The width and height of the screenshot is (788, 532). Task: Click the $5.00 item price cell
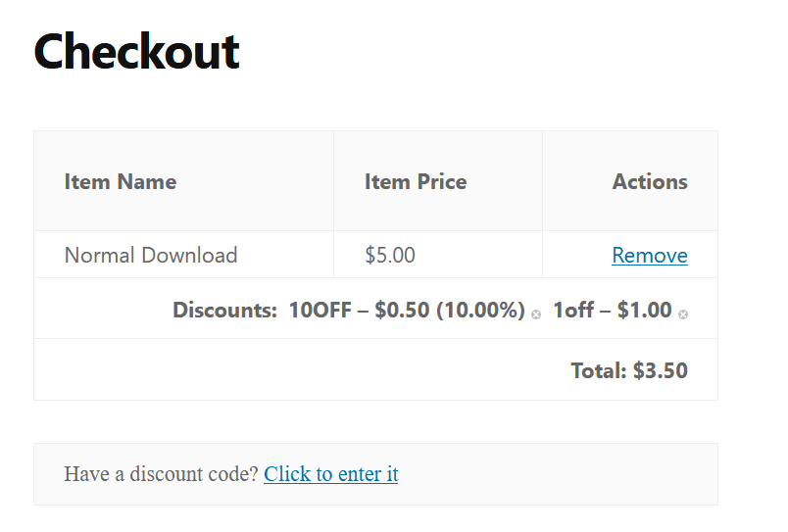389,256
